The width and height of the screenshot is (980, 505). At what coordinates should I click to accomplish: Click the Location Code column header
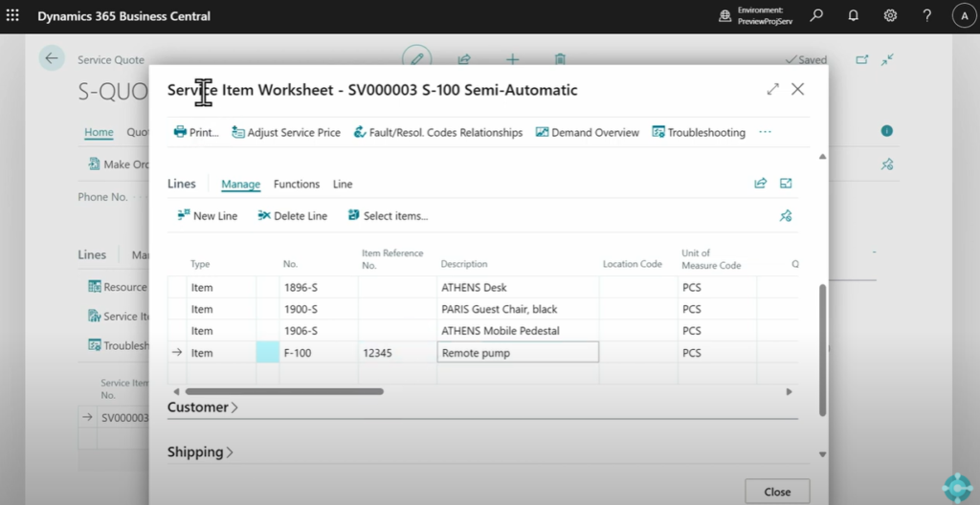coord(632,264)
